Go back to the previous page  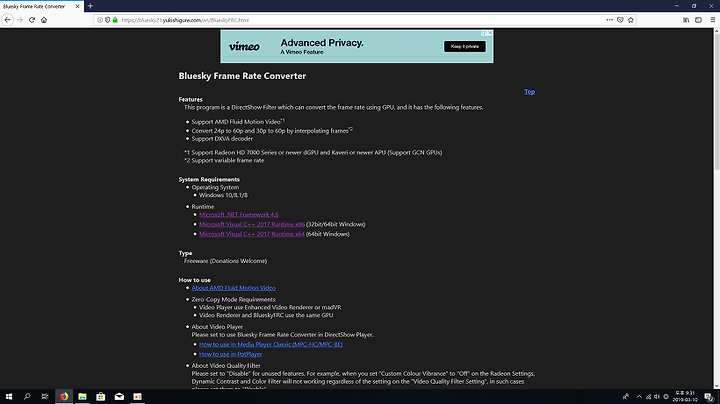pos(7,20)
